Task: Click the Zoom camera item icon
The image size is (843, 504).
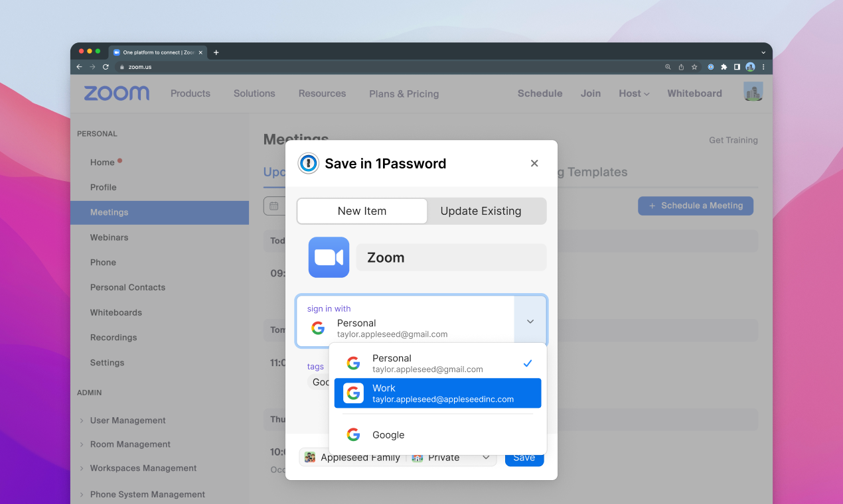Action: click(329, 257)
